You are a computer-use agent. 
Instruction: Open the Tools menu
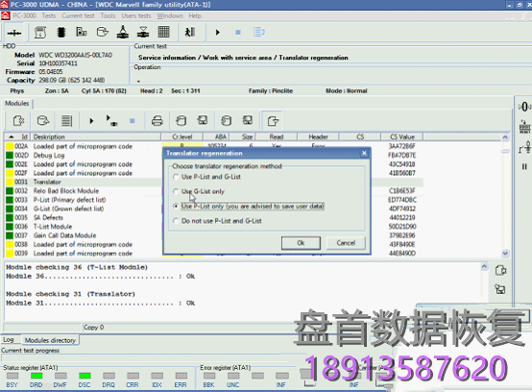tap(108, 15)
